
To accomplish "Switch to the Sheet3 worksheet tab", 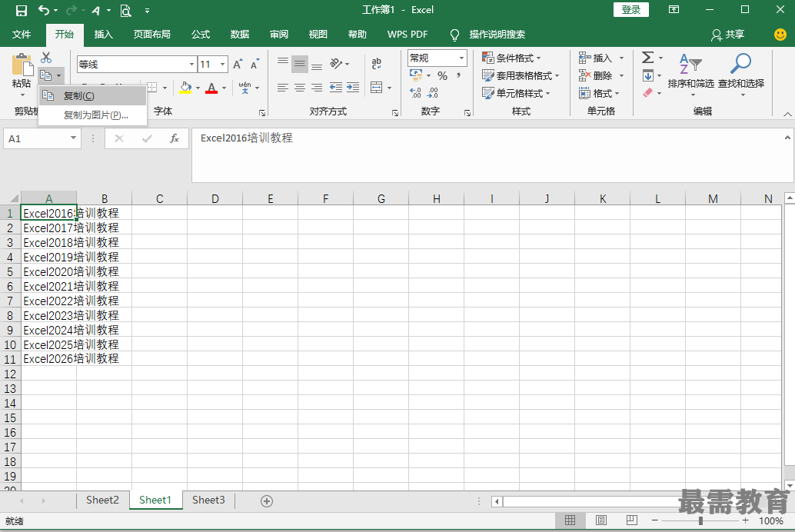I will 208,500.
